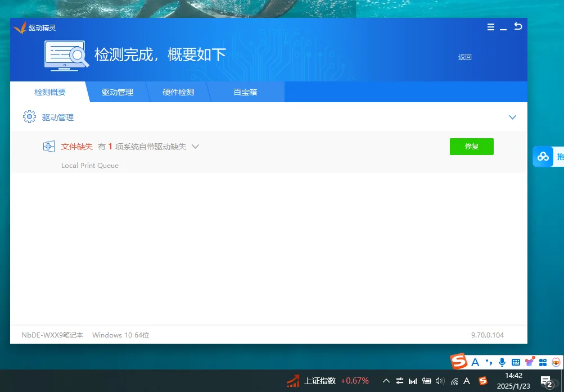
Task: Click the gear icon beside 驱动管理
Action: click(29, 117)
